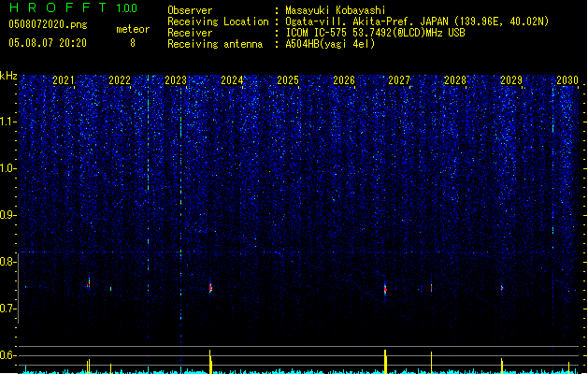The width and height of the screenshot is (588, 374).
Task: Click the 2023 time marker
Action: click(x=176, y=80)
